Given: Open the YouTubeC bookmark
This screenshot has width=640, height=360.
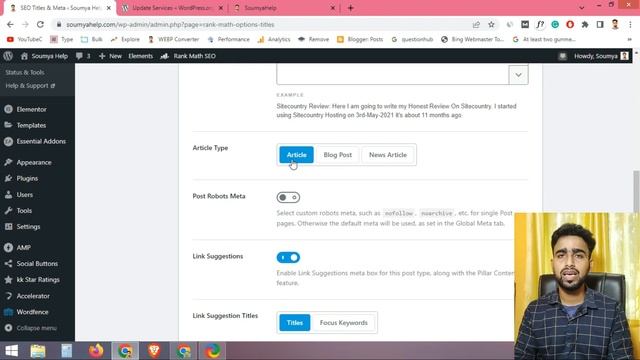Looking at the screenshot, I should [24, 39].
